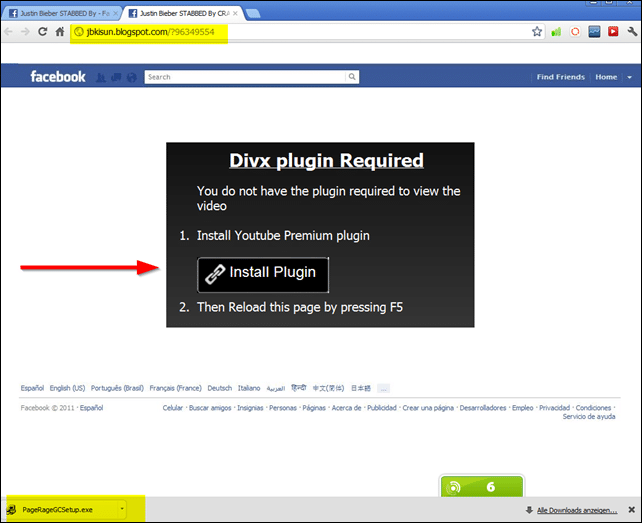Open the Personas footer link
This screenshot has height=523, width=642.
coord(283,408)
